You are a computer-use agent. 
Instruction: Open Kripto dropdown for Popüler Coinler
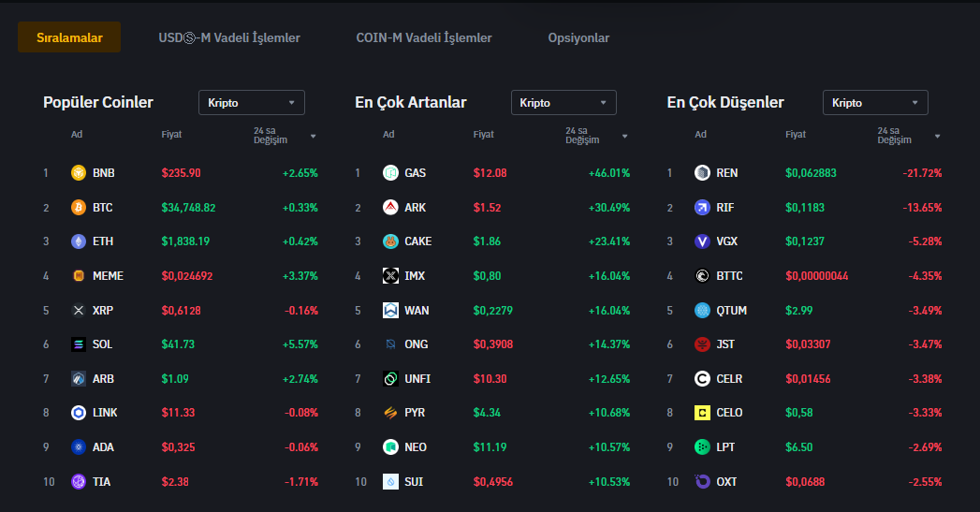pos(251,103)
